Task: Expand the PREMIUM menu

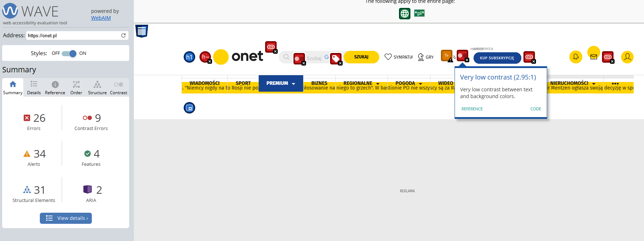Action: pos(281,83)
